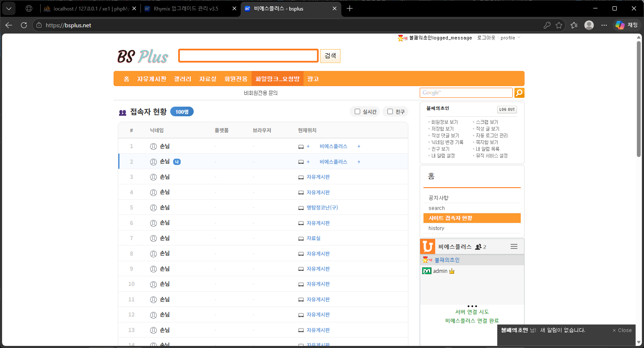Click the orange Google search magnifier icon
644x348 pixels.
click(x=519, y=93)
